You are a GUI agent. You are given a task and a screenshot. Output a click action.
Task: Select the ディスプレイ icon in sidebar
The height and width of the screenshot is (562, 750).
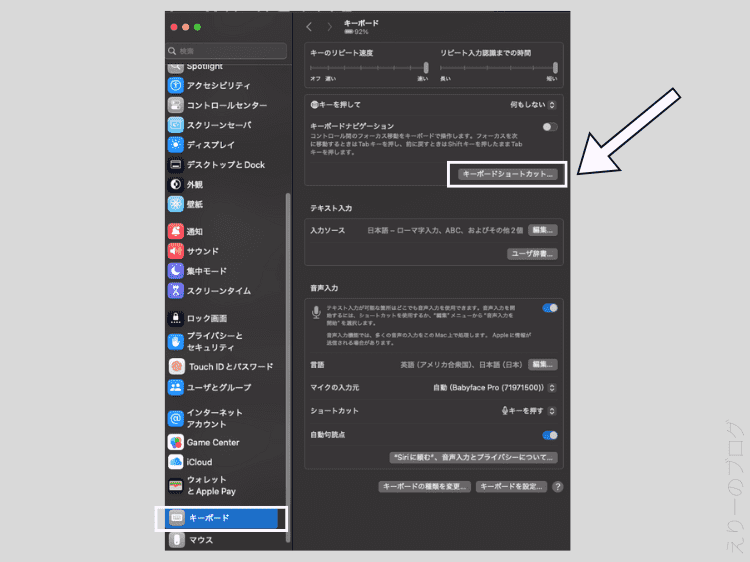click(x=176, y=145)
